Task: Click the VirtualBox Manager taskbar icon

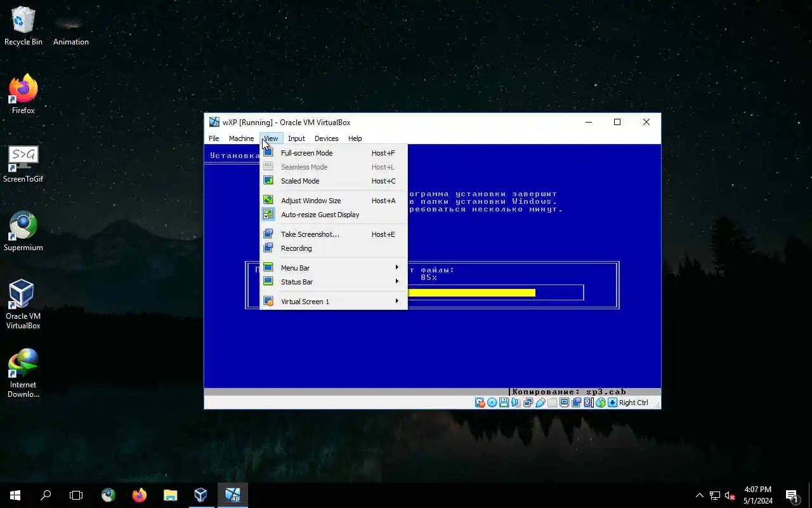Action: pyautogui.click(x=200, y=495)
